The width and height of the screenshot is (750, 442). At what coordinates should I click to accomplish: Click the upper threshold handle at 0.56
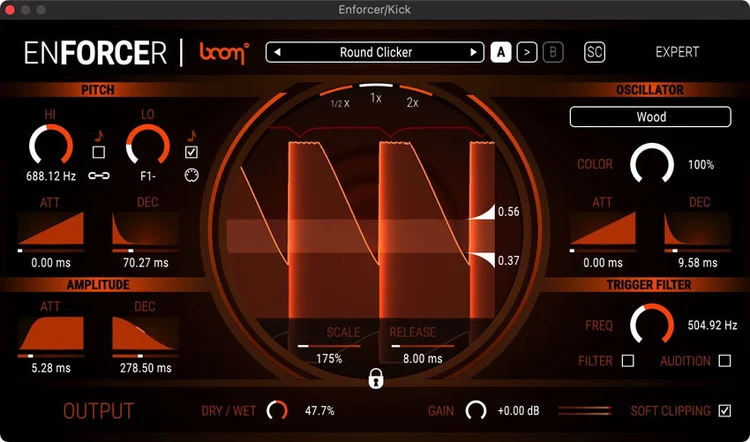coord(481,213)
